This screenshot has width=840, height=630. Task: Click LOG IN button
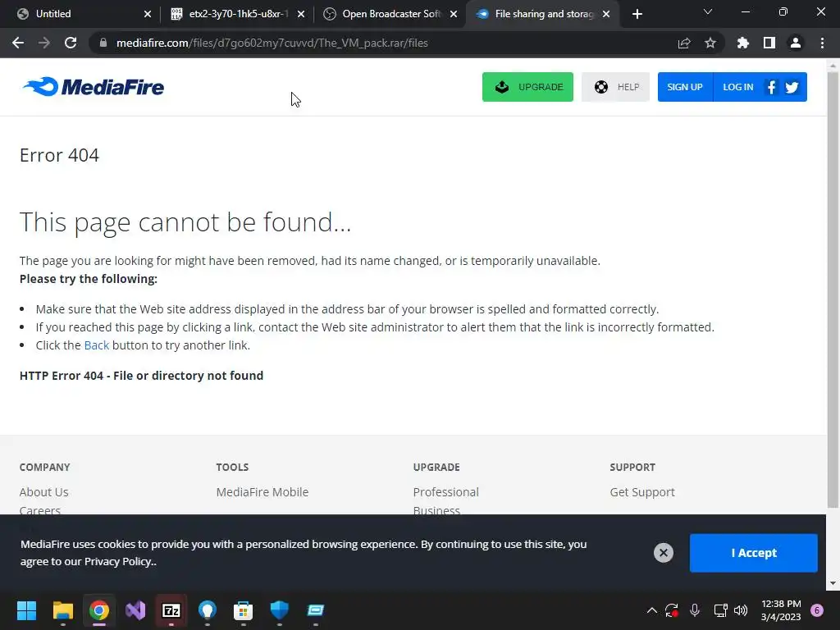pos(737,87)
